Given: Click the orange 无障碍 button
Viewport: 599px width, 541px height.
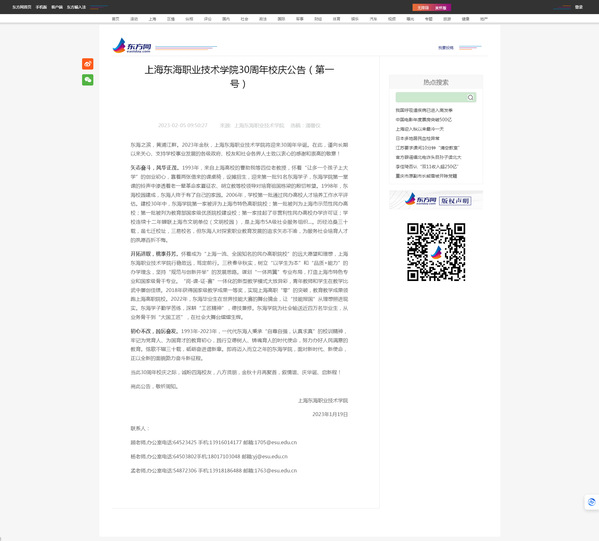Looking at the screenshot, I should (x=422, y=8).
